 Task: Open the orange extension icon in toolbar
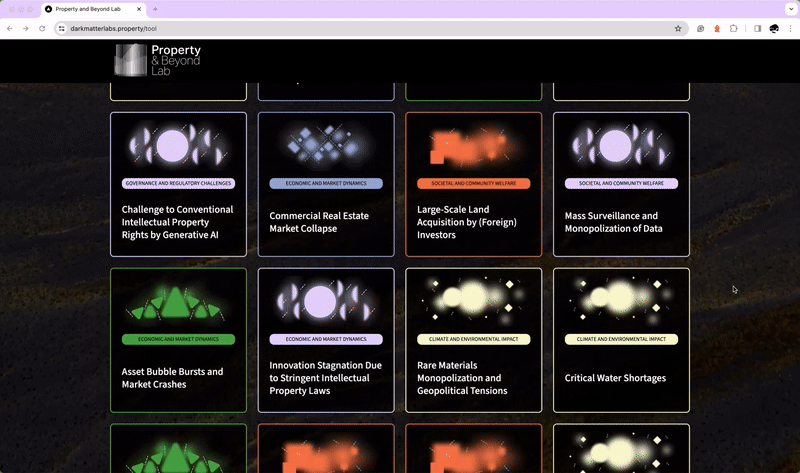click(717, 29)
